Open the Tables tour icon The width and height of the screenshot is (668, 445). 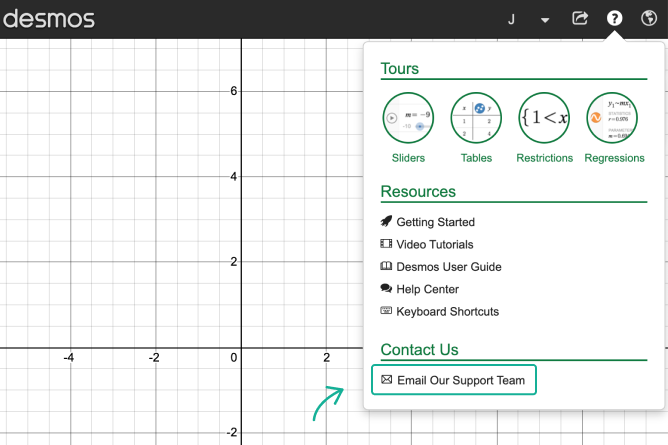click(476, 118)
